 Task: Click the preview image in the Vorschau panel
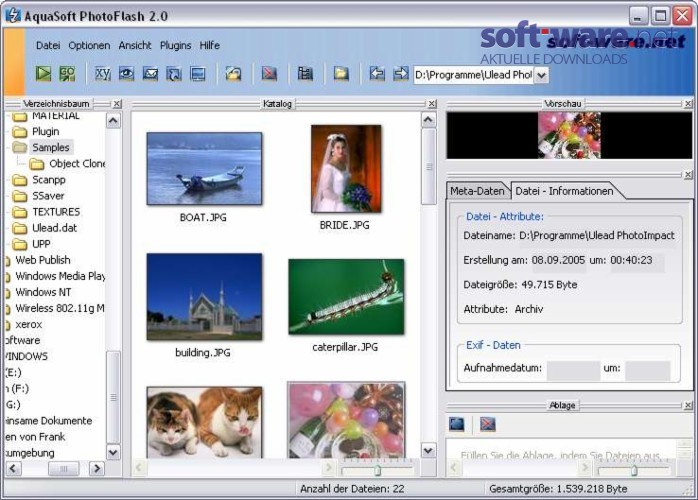point(569,135)
